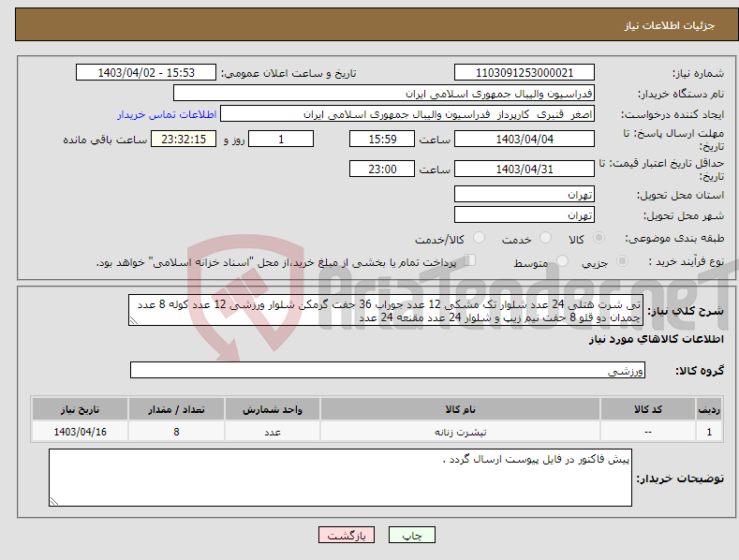Viewport: 739px width, 560px height.
Task: Click the price validity time 23:00
Action: tap(382, 169)
